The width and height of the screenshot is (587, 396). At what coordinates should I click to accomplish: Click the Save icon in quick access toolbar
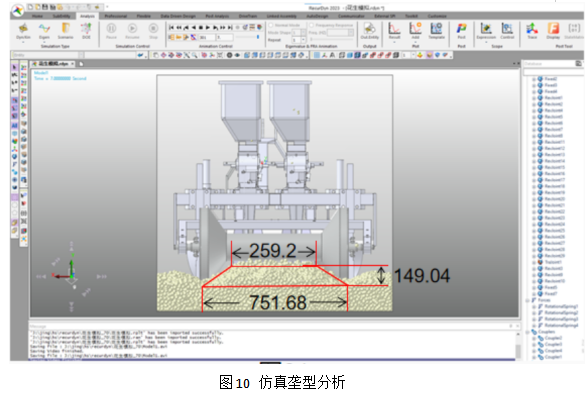click(x=45, y=7)
